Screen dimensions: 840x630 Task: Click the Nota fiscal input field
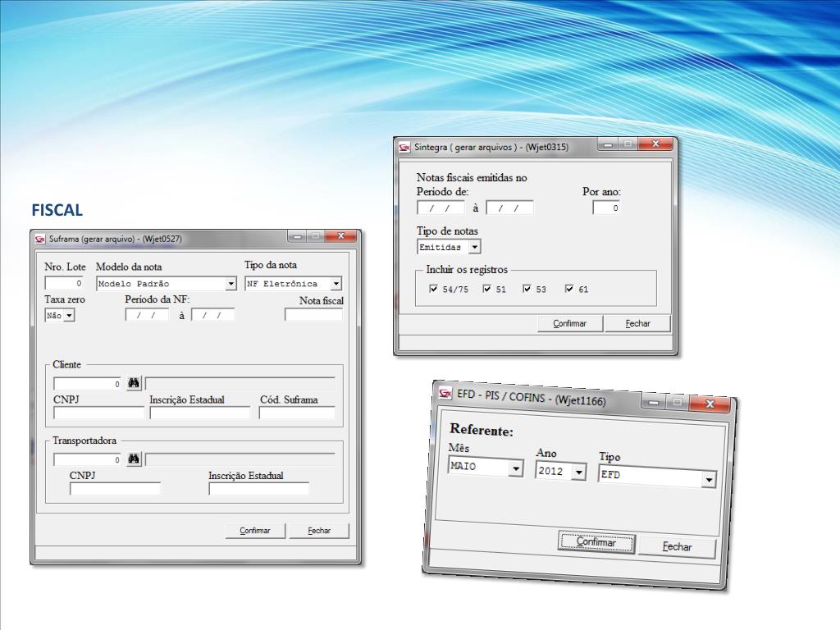[314, 315]
